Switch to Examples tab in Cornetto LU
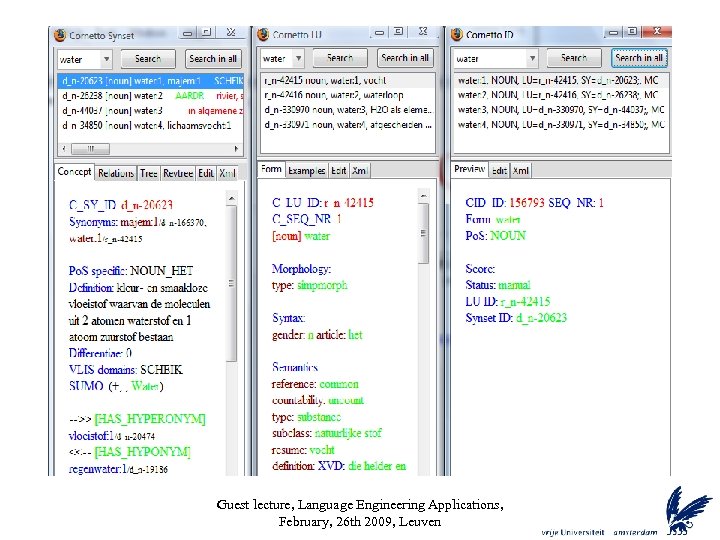 [x=307, y=170]
